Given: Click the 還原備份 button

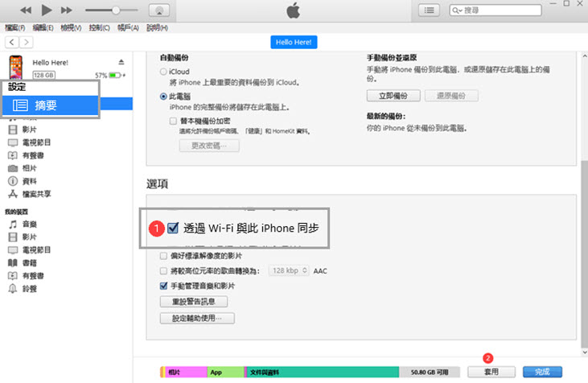Looking at the screenshot, I should [451, 96].
